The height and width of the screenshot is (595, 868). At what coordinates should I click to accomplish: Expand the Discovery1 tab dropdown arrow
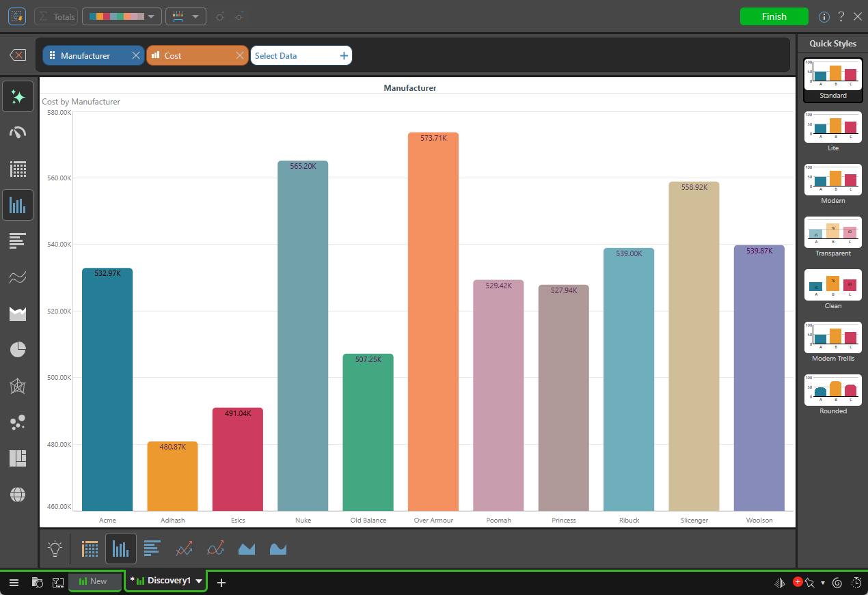(199, 581)
